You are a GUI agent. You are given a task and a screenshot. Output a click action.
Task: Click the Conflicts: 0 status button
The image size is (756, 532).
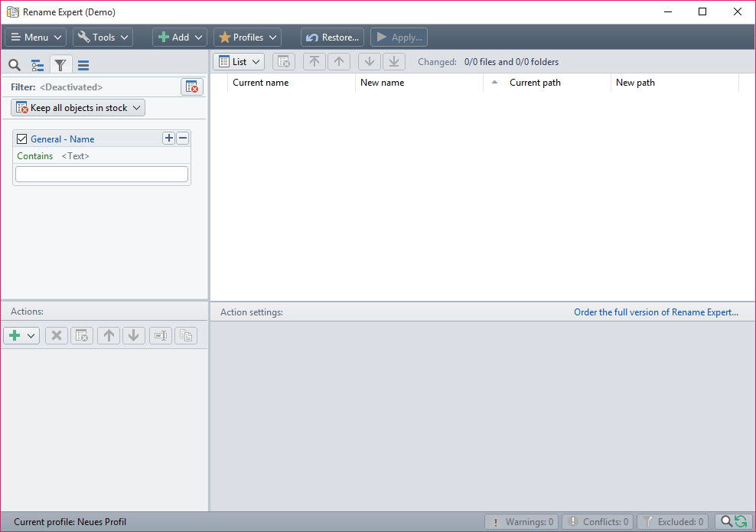point(598,521)
